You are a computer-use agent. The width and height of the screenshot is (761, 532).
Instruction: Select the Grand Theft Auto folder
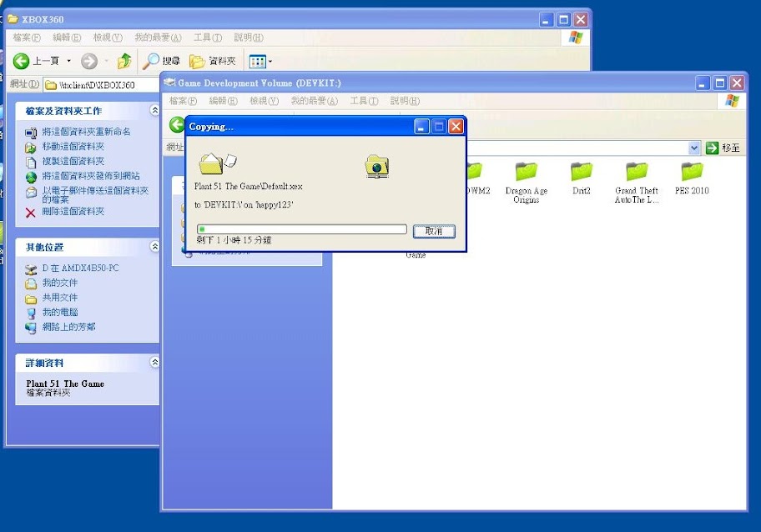[x=637, y=183]
